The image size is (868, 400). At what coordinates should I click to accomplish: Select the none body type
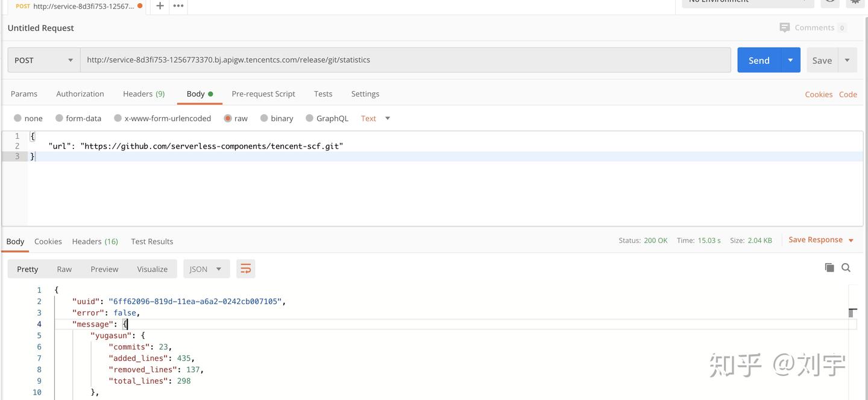18,118
